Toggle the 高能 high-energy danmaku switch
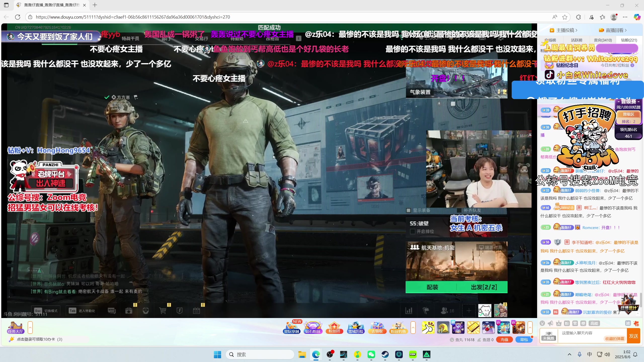The image size is (644, 362). pos(594,323)
